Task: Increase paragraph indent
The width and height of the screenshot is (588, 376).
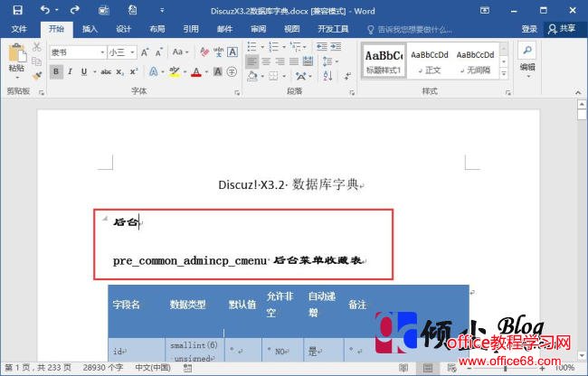Action: (336, 47)
